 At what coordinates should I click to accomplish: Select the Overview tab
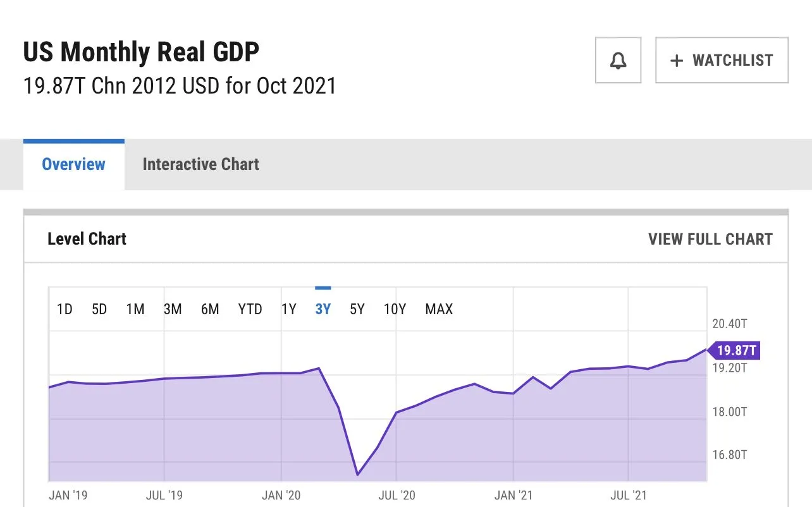[x=73, y=164]
